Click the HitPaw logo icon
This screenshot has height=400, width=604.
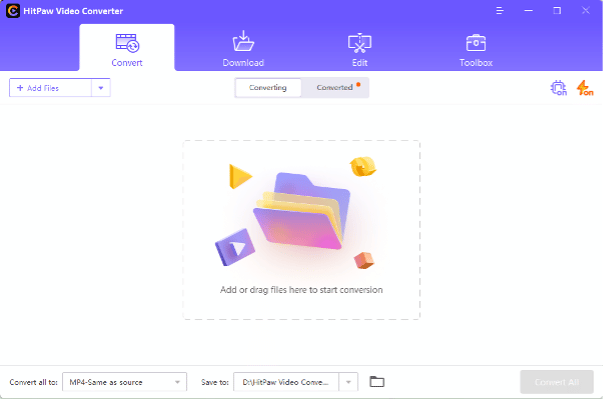coord(12,10)
